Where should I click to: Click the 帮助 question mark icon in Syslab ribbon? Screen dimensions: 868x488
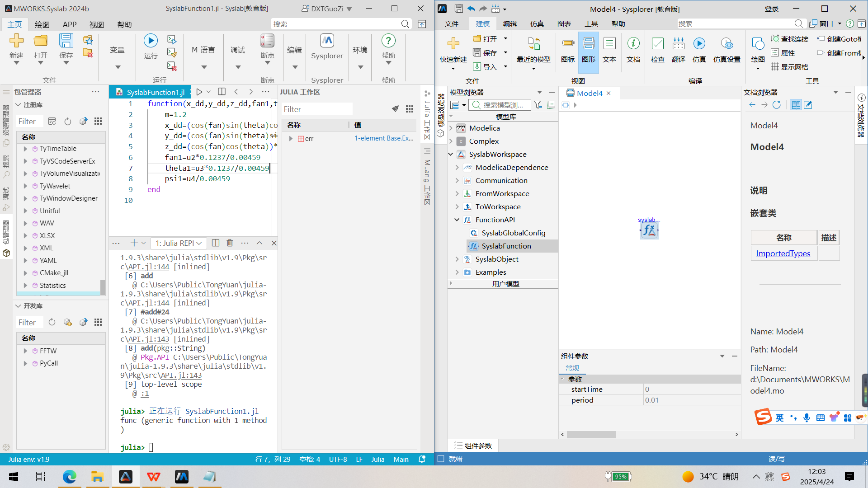(x=388, y=41)
